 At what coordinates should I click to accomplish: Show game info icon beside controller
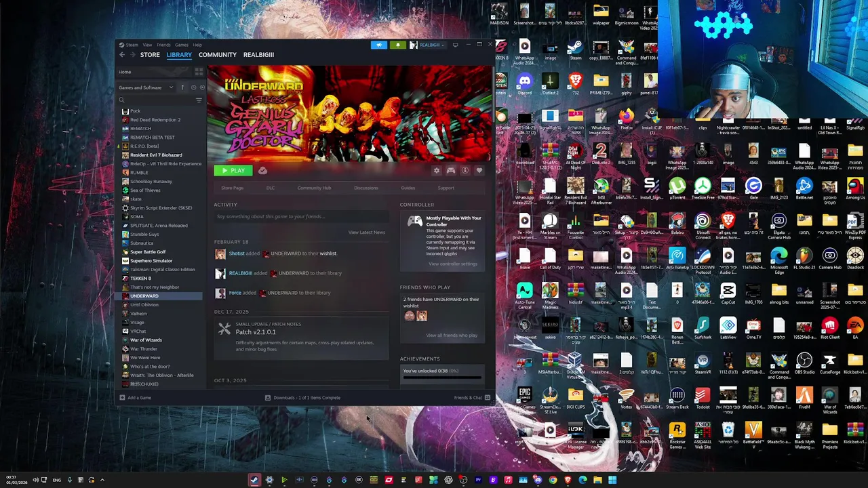click(465, 171)
